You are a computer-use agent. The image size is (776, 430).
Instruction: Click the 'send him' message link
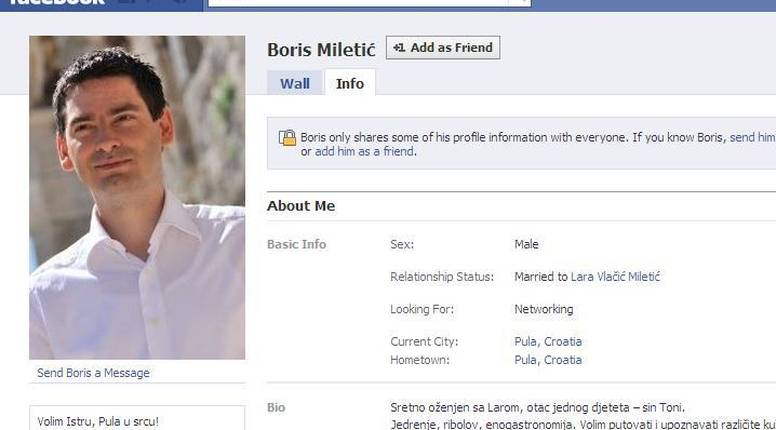(752, 137)
